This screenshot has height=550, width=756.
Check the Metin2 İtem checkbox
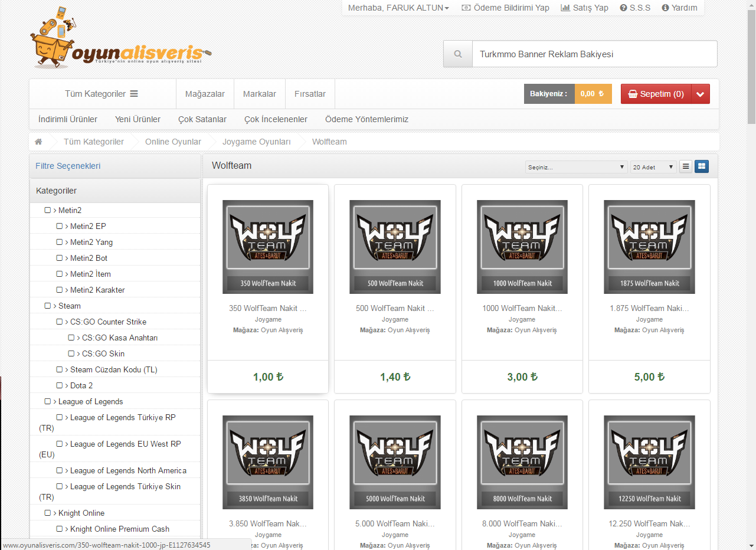pos(60,274)
